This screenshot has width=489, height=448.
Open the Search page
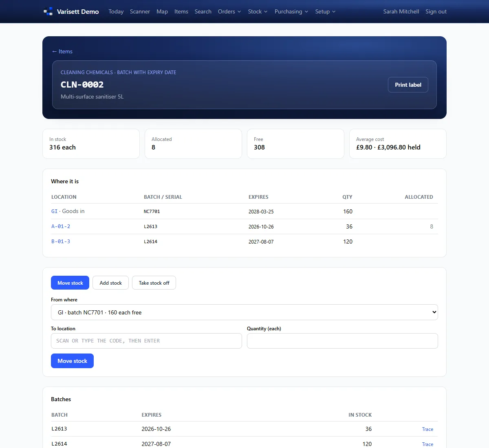[x=203, y=11]
